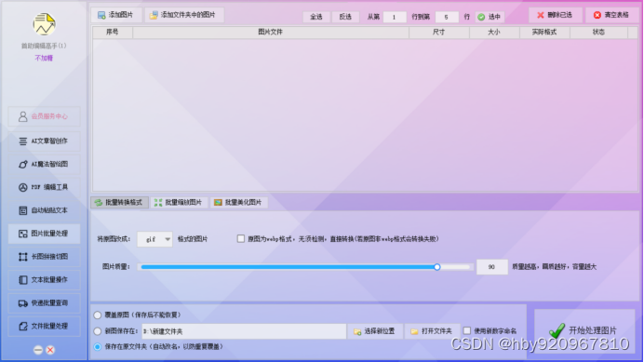644x362 pixels.
Task: Click the 大小 column header
Action: coord(494,32)
